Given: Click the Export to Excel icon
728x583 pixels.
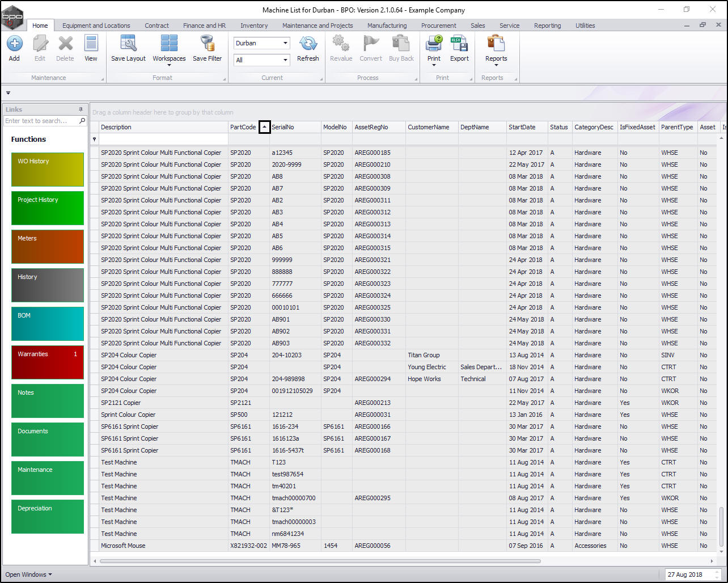Looking at the screenshot, I should pos(459,43).
